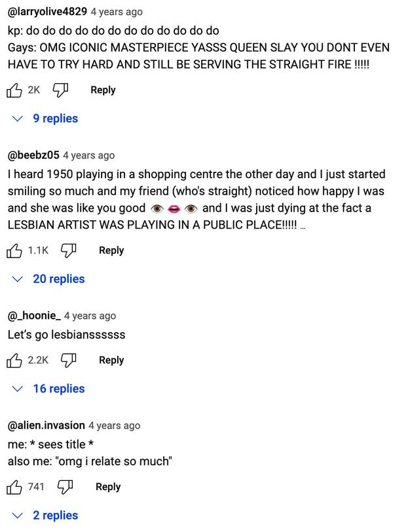Reply to the @_hoonie_ comment
The height and width of the screenshot is (532, 393).
tap(111, 360)
